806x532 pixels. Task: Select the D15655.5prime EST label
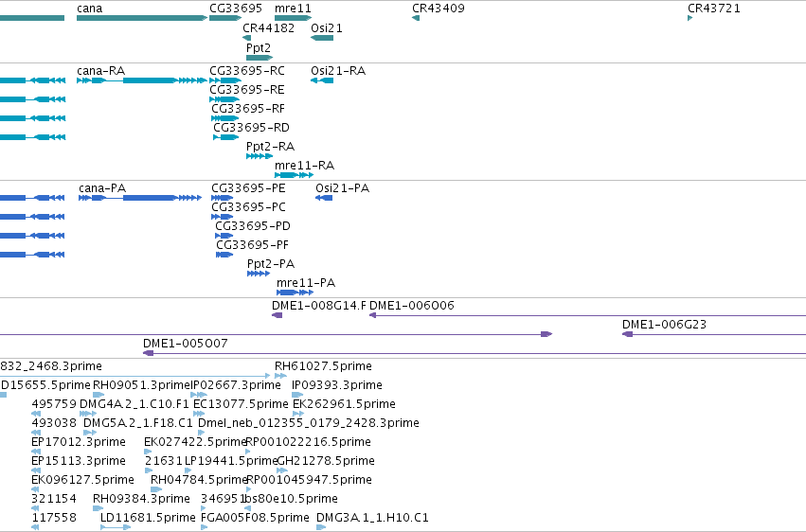click(45, 385)
